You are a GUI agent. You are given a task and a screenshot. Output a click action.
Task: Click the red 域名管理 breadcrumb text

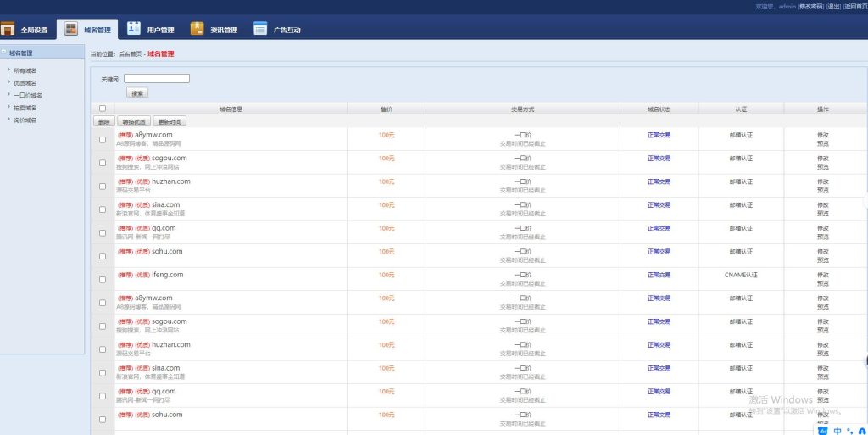click(160, 53)
